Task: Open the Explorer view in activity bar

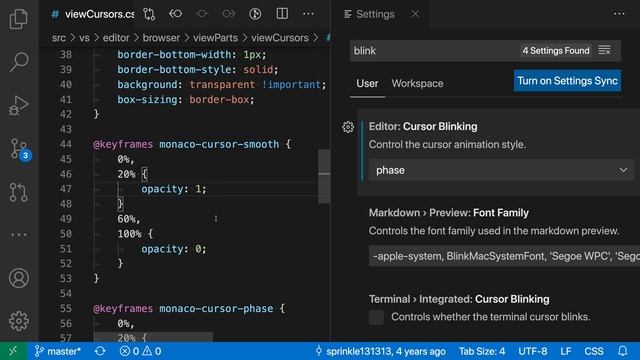Action: pyautogui.click(x=19, y=19)
